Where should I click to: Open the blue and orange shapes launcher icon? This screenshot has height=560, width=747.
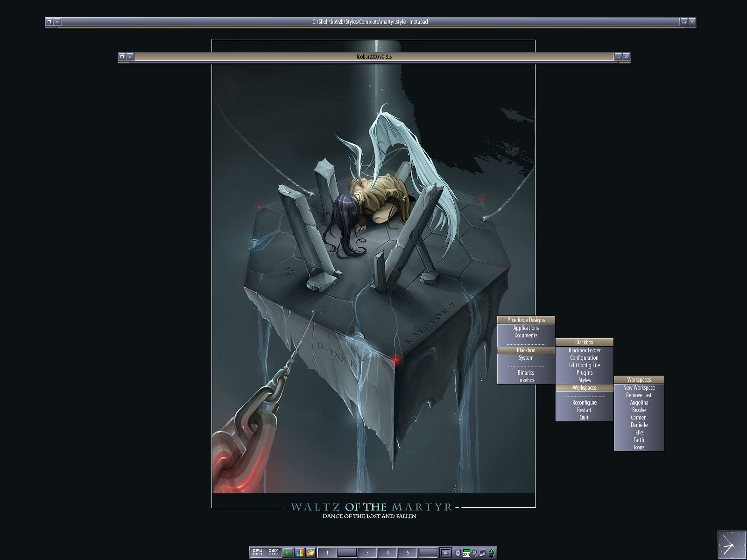(x=299, y=553)
